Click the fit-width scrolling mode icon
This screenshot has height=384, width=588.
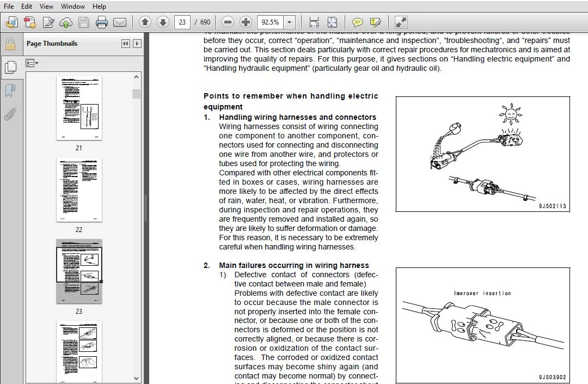click(314, 22)
